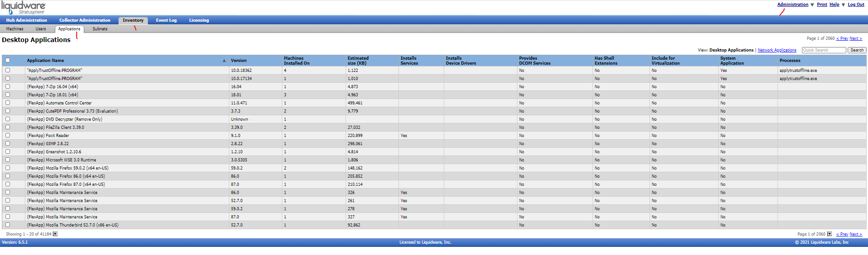Viewport: 868px width, 255px height.
Task: Open the Help dropdown arrow
Action: tap(843, 5)
